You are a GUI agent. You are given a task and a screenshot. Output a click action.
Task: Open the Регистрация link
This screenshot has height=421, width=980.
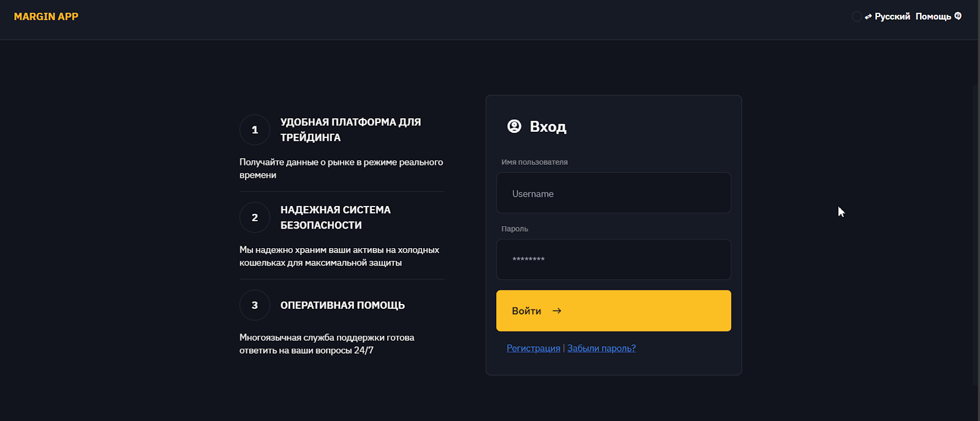coord(532,347)
